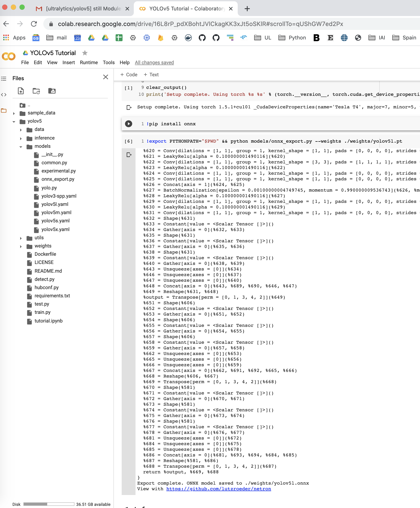
Task: Collapse the models folder
Action: coord(21,147)
